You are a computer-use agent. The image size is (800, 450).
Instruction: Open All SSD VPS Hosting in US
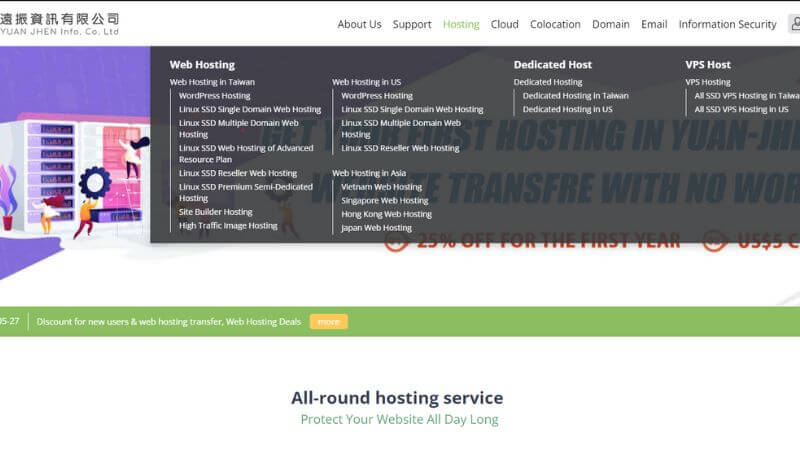[741, 109]
